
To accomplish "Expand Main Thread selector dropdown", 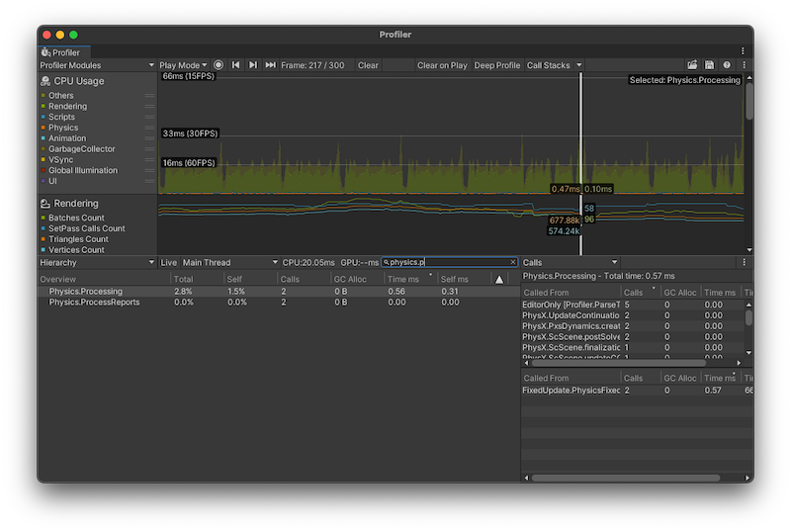I will tap(230, 262).
